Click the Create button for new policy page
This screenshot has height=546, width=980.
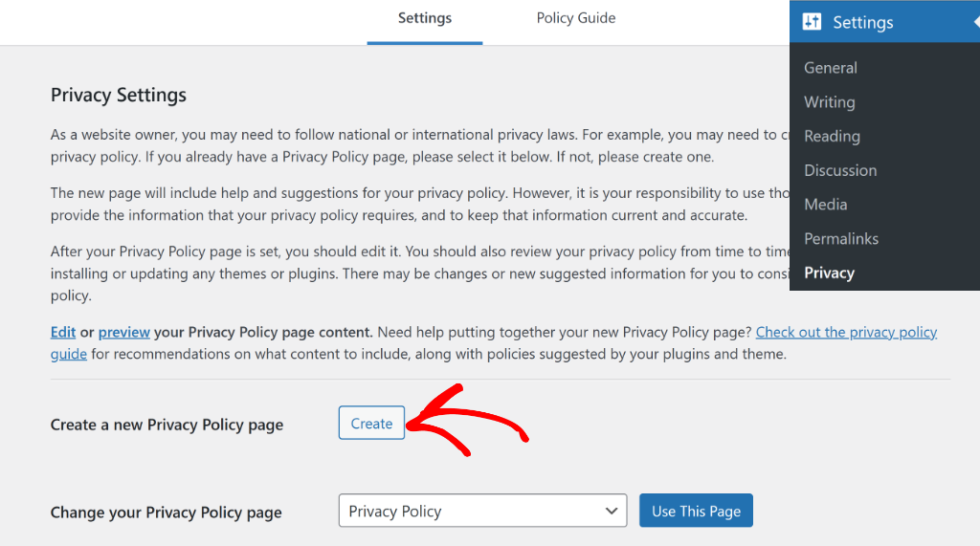click(x=371, y=423)
